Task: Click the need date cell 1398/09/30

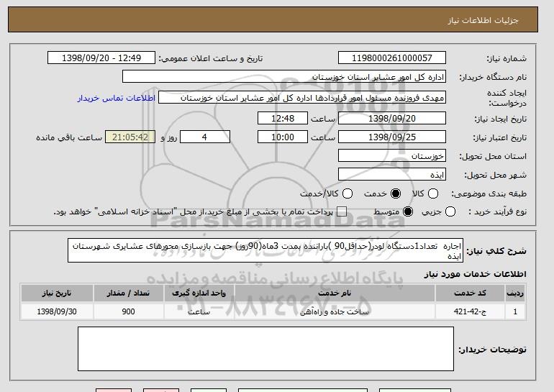Action: 57,311
